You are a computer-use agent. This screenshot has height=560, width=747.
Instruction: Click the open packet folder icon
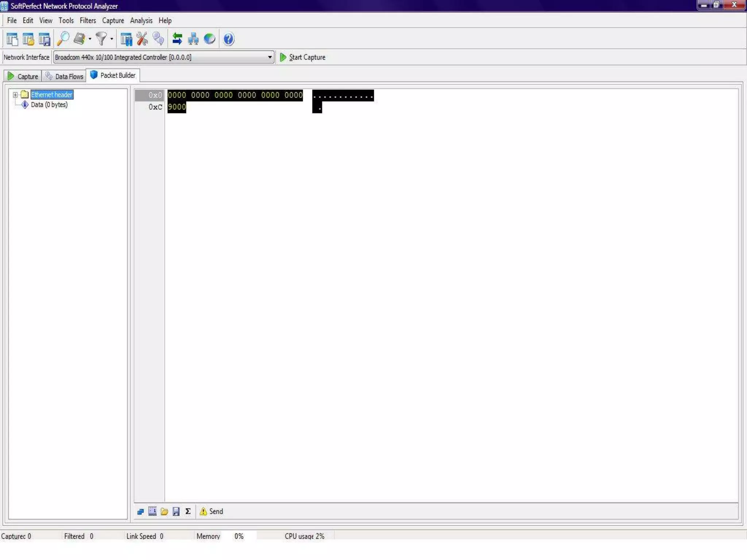tap(164, 512)
